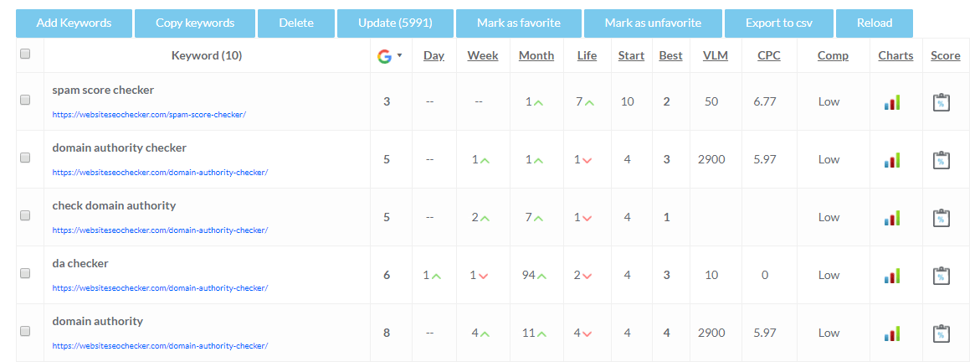Open score icon for spam score checker

click(942, 103)
